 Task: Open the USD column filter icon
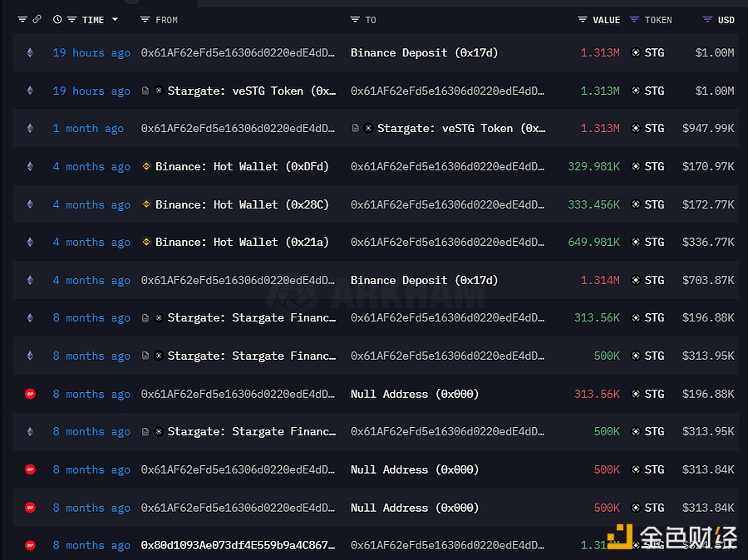(707, 20)
